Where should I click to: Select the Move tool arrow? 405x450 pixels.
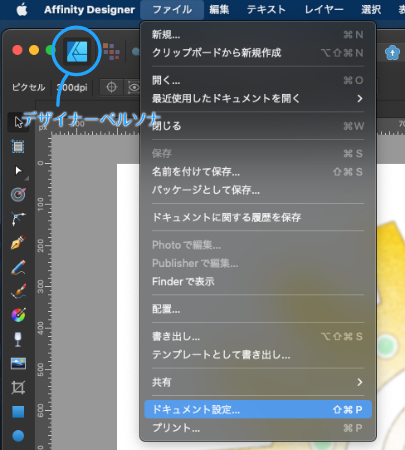pos(18,122)
